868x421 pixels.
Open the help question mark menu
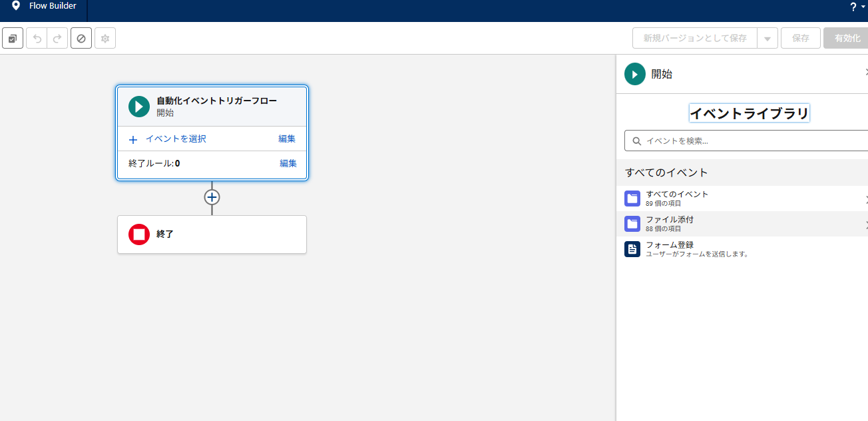click(x=857, y=7)
